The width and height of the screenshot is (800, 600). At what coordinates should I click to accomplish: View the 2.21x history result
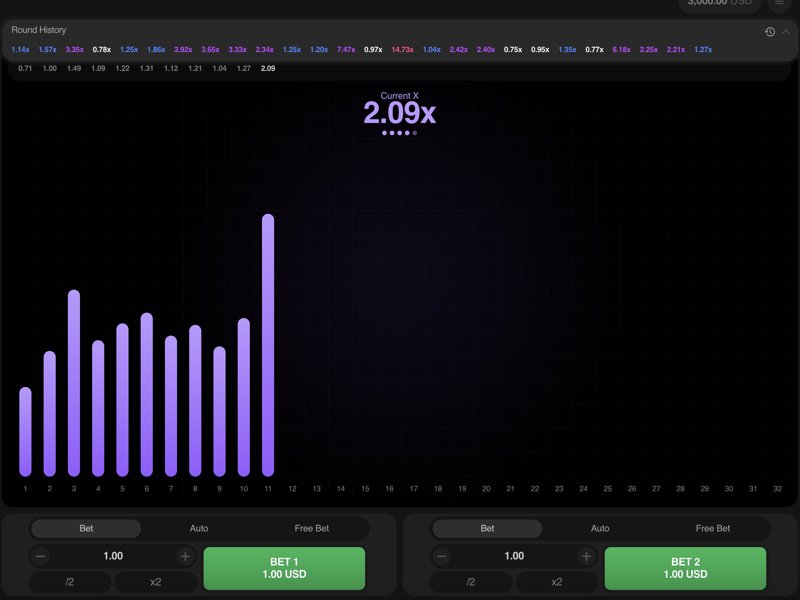676,49
